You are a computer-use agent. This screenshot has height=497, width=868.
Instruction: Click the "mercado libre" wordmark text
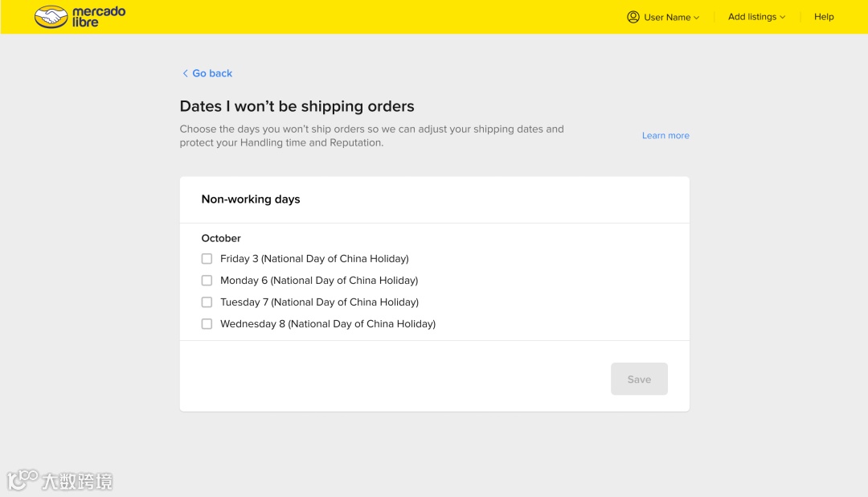pos(98,17)
